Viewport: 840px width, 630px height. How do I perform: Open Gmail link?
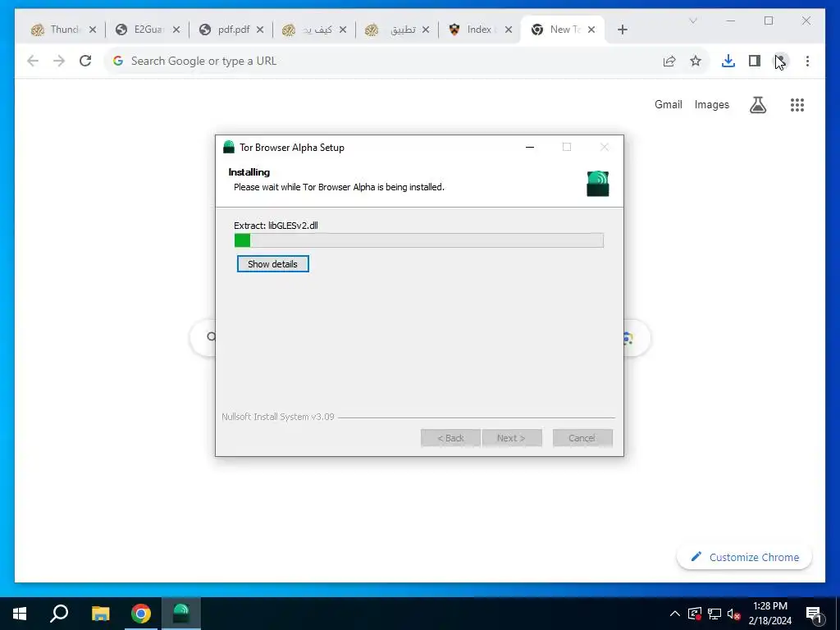668,104
